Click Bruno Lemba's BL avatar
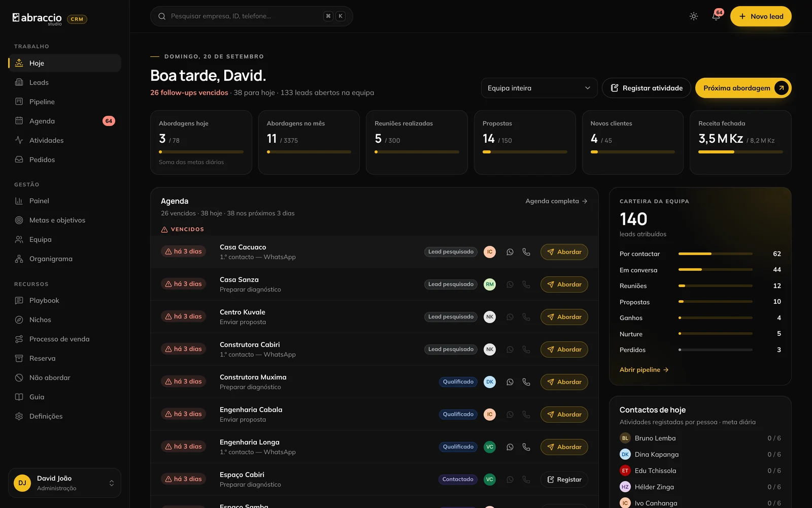The image size is (812, 508). click(x=625, y=438)
